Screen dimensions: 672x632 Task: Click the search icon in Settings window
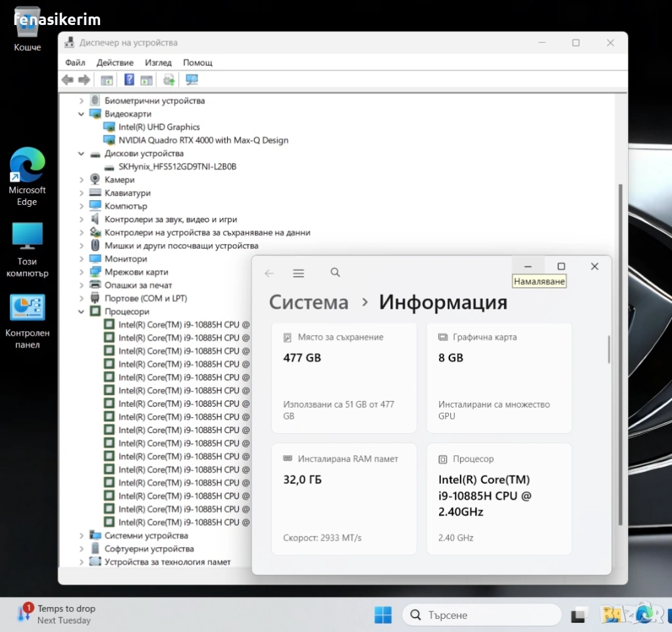tap(335, 273)
